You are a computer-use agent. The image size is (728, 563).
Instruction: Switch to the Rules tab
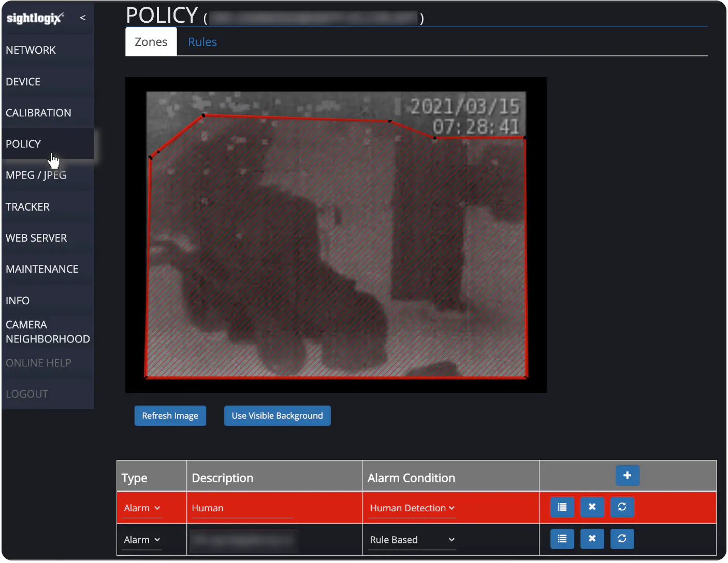202,42
